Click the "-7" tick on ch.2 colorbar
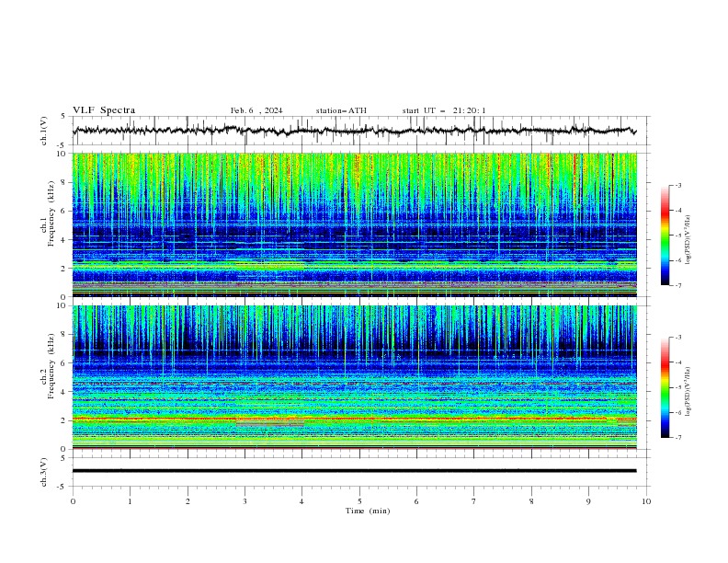 tap(677, 438)
